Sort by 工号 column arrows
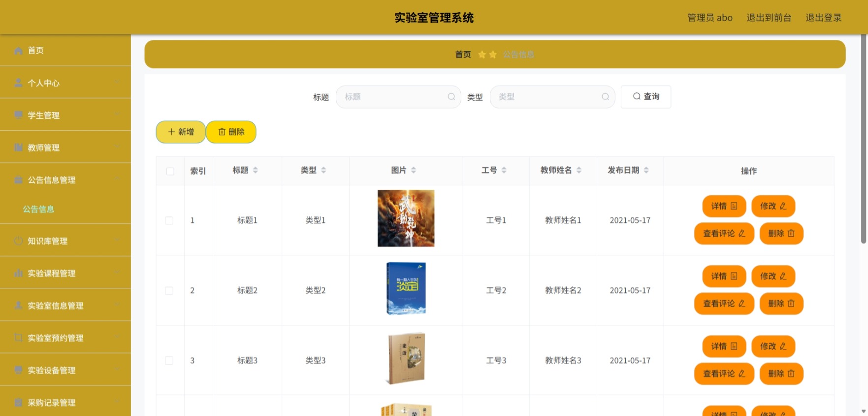Image resolution: width=868 pixels, height=416 pixels. [504, 170]
